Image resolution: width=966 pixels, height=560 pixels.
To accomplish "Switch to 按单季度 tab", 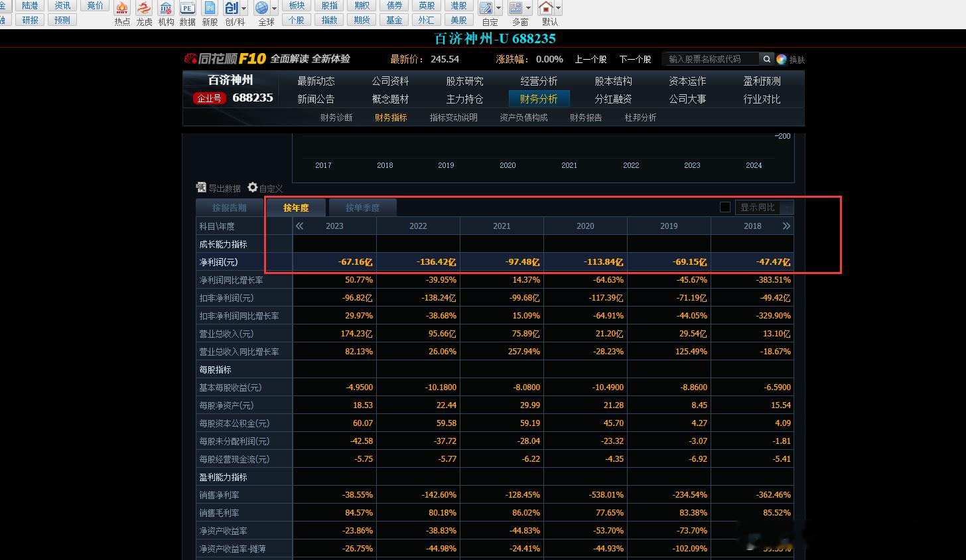I will tap(362, 208).
